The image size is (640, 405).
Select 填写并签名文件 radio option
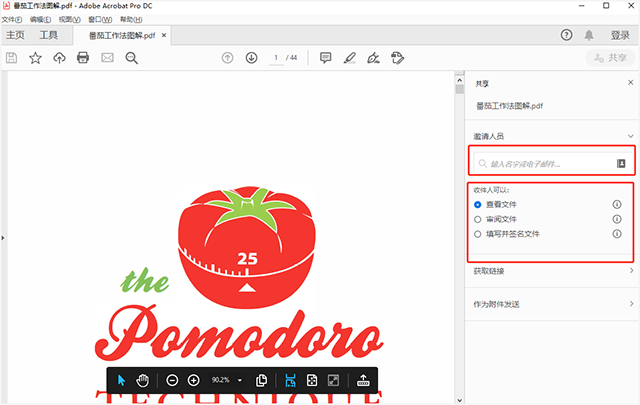[x=478, y=234]
